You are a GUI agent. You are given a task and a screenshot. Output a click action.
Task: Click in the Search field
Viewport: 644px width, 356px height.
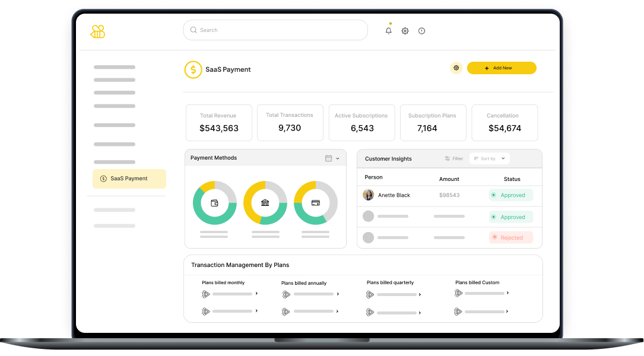tap(275, 30)
